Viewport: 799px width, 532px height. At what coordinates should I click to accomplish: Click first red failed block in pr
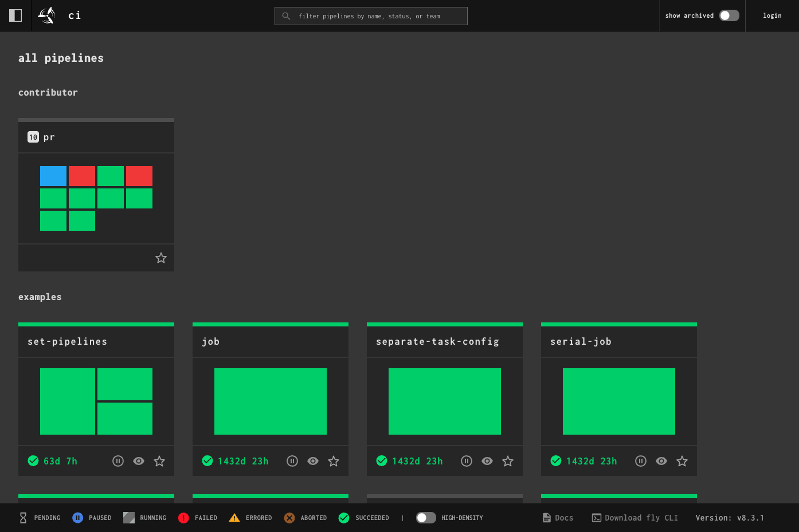tap(82, 176)
